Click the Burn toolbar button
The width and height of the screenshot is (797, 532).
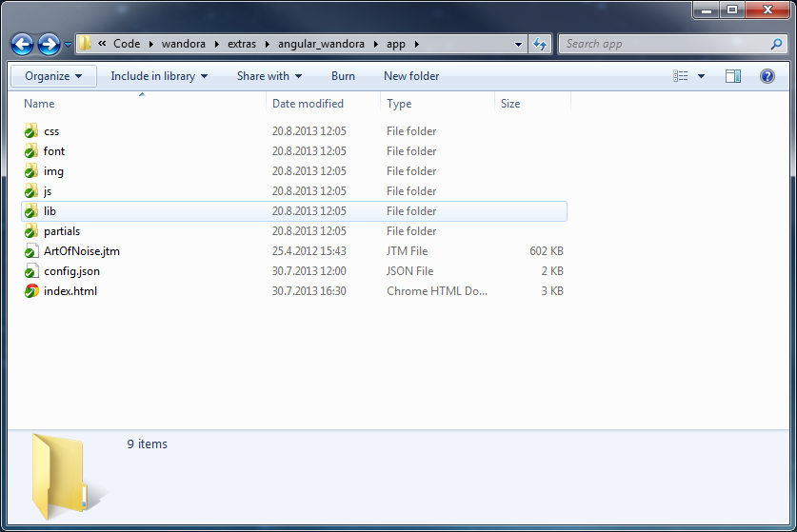point(343,76)
